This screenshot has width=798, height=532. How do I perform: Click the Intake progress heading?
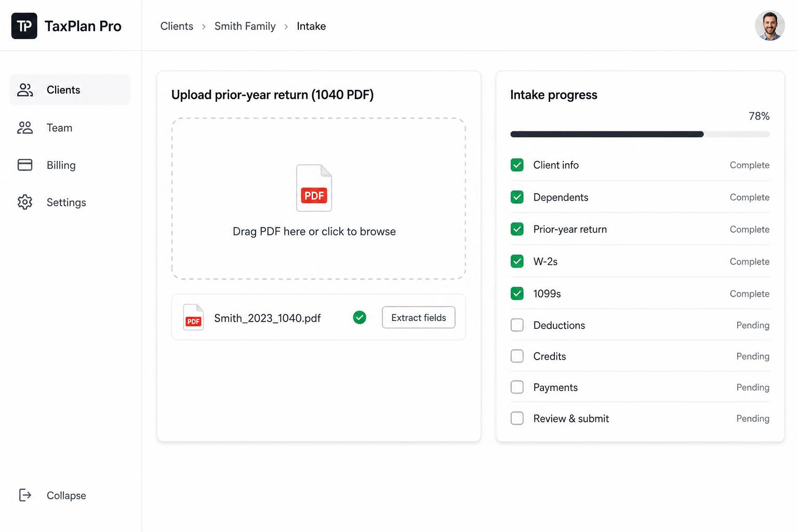pos(554,95)
